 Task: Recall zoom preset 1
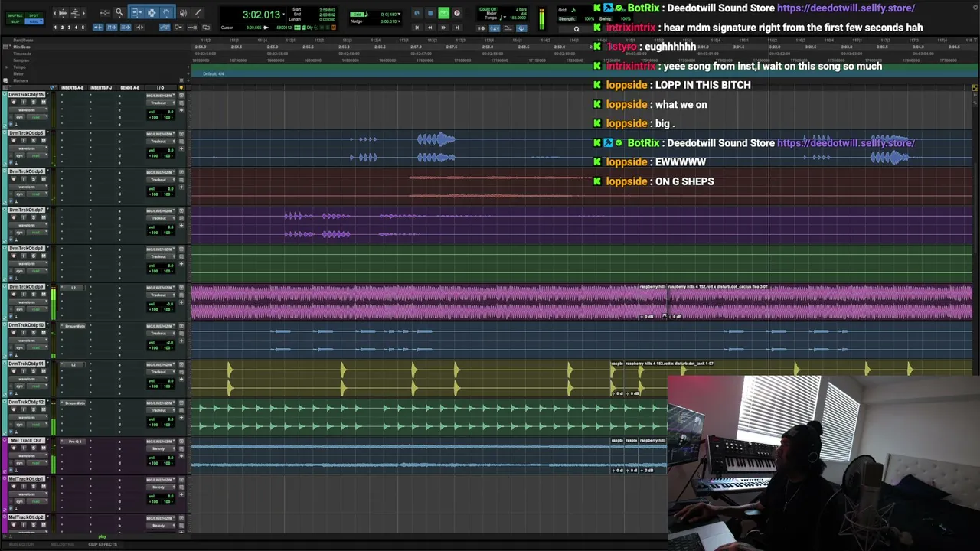tap(55, 28)
